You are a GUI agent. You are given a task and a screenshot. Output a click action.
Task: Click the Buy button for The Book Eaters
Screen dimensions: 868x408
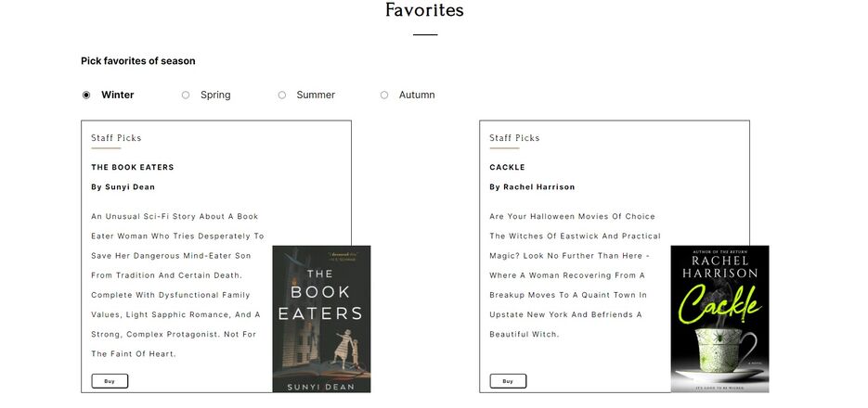pyautogui.click(x=110, y=381)
